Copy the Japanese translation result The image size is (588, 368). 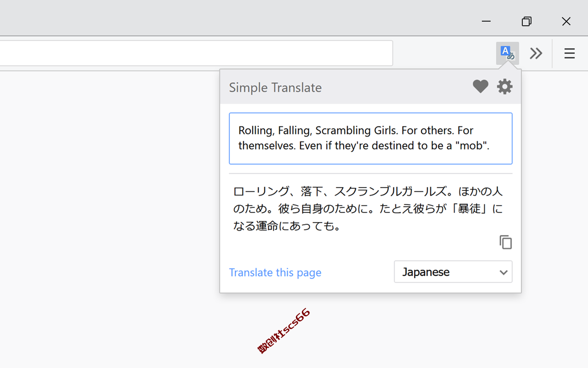coord(506,242)
